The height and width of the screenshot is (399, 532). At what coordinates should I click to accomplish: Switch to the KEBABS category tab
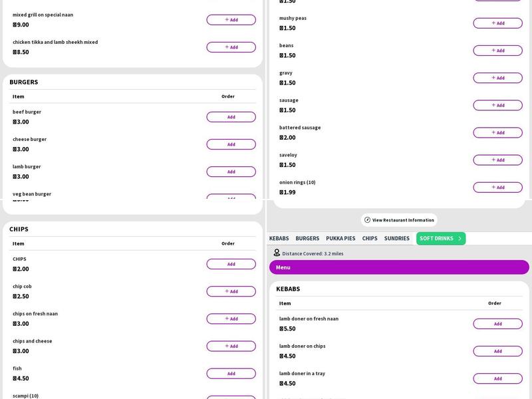279,239
